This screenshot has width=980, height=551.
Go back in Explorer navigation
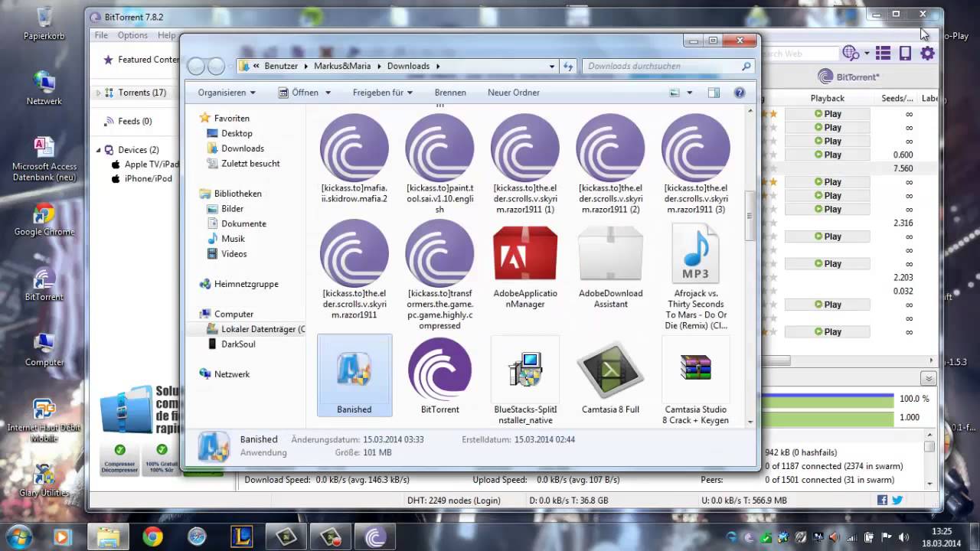pyautogui.click(x=197, y=67)
